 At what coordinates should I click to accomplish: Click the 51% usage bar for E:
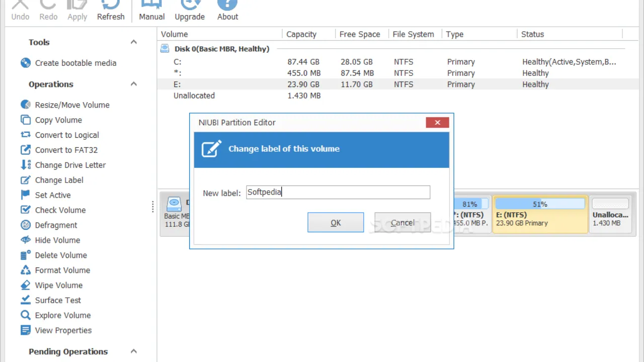(x=540, y=204)
